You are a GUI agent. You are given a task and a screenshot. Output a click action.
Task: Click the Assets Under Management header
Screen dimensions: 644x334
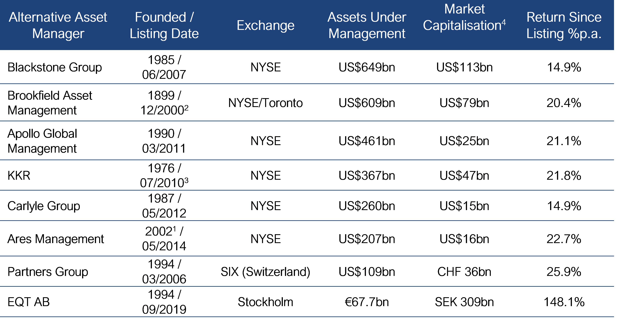pyautogui.click(x=367, y=25)
